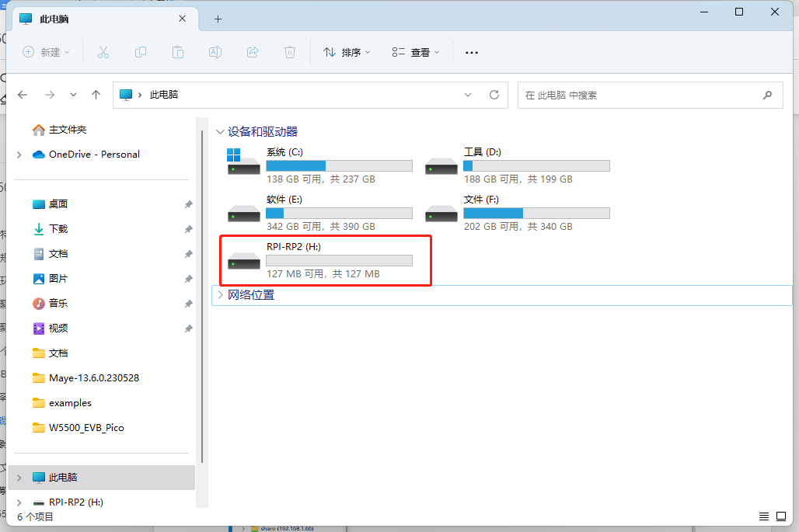Viewport: 799px width, 532px height.
Task: Open the See more ellipsis menu
Action: [471, 52]
